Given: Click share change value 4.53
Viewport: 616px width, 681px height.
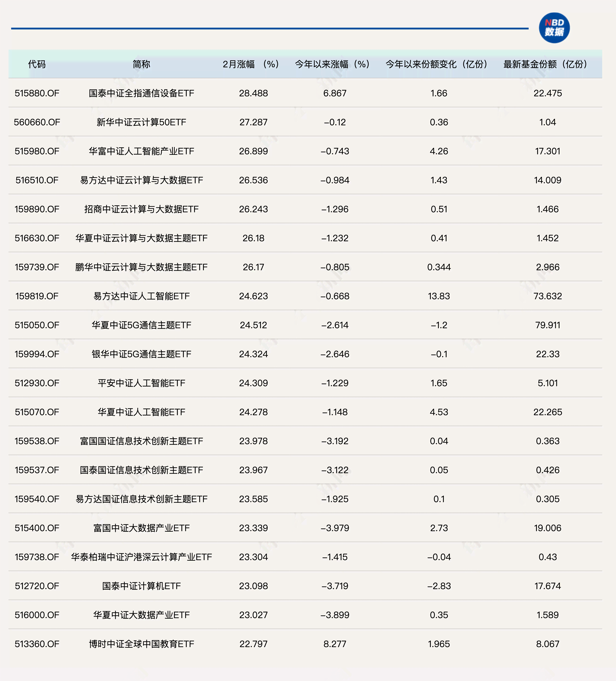Looking at the screenshot, I should point(439,412).
